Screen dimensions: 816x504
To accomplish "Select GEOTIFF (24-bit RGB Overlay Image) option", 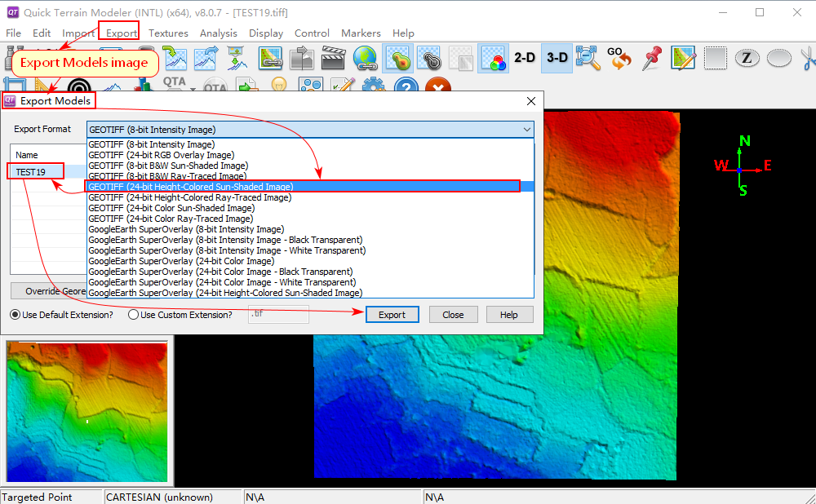I will [x=162, y=155].
